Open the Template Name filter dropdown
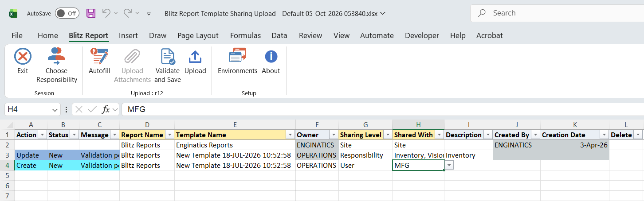Screen dimensions: 644x201 click(x=290, y=135)
